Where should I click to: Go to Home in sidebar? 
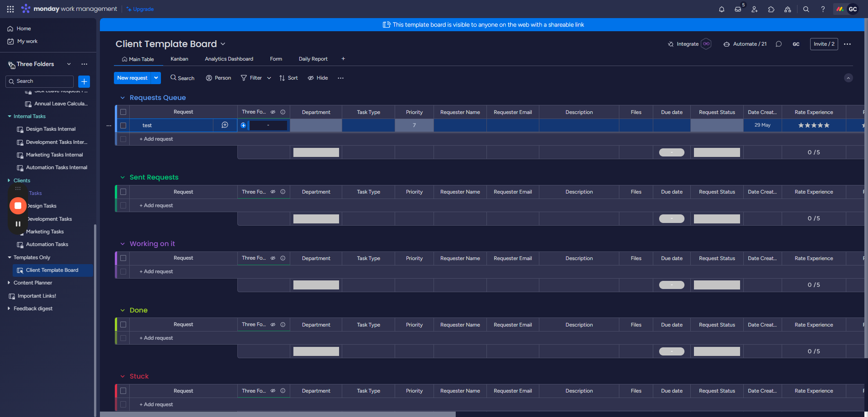click(x=19, y=28)
